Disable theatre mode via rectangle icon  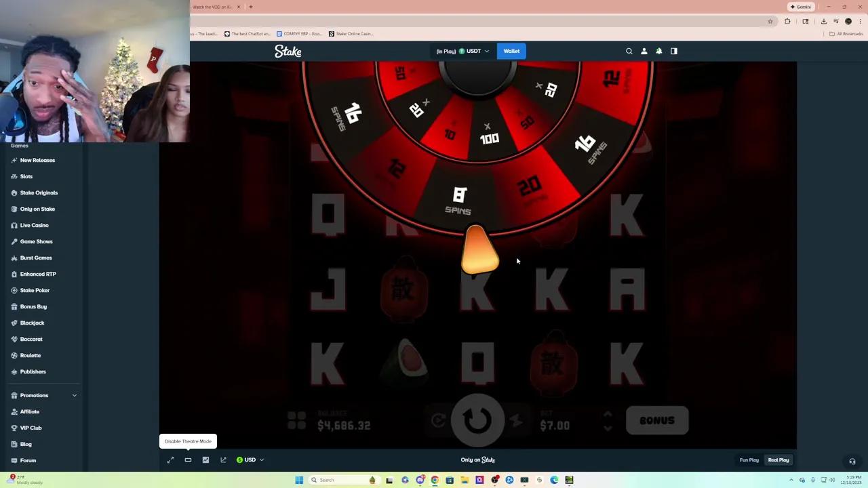188,460
